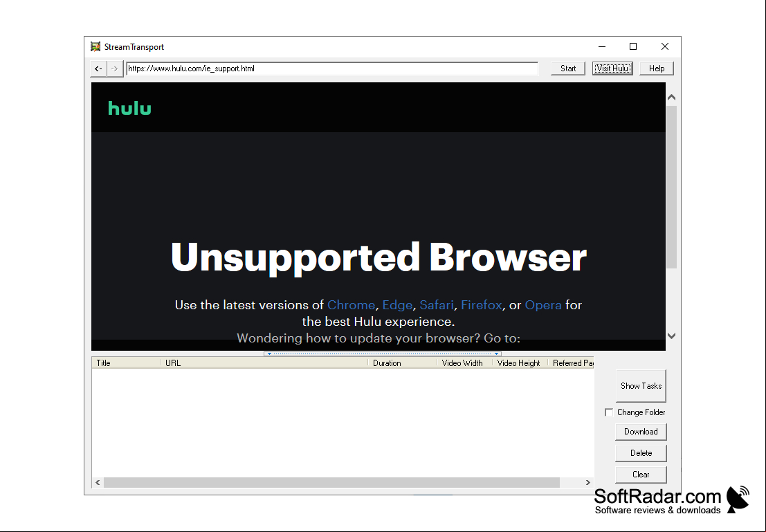Image resolution: width=766 pixels, height=532 pixels.
Task: Click browser pane scroll down arrow
Action: click(x=672, y=336)
